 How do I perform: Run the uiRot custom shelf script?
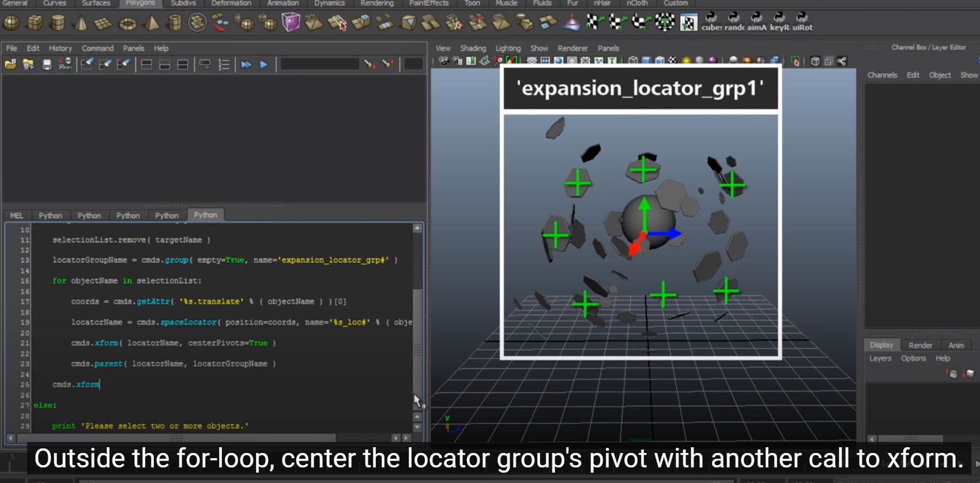click(802, 22)
